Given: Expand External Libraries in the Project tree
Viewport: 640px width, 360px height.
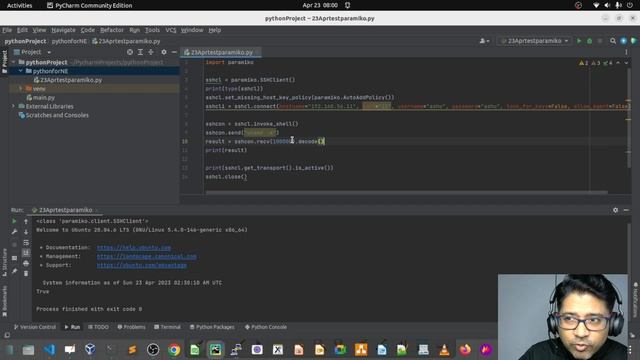Looking at the screenshot, I should coord(13,106).
